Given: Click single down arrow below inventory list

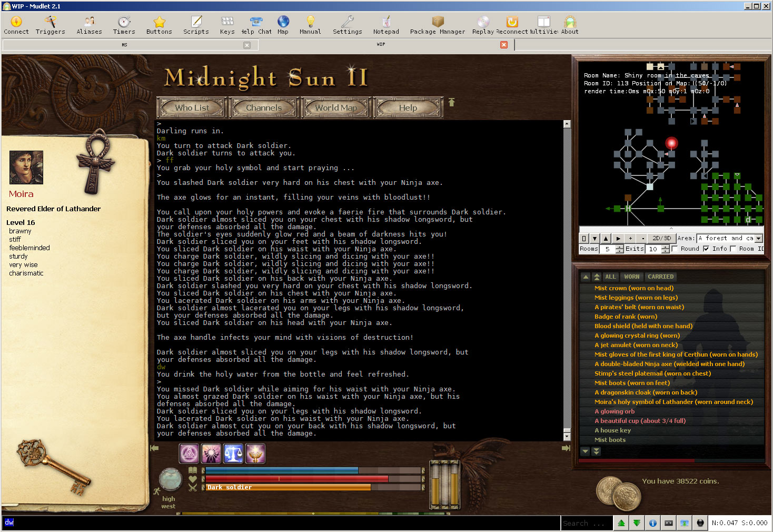Looking at the screenshot, I should pos(586,451).
